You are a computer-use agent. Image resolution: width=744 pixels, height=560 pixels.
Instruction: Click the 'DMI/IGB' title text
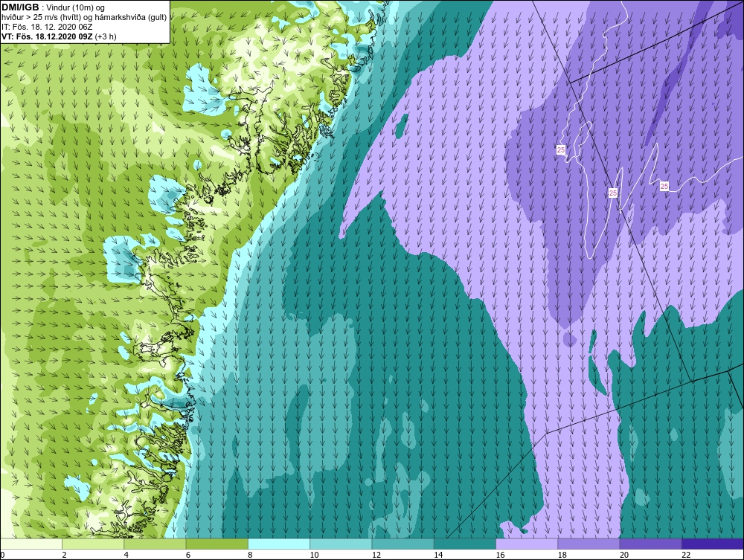pos(20,7)
